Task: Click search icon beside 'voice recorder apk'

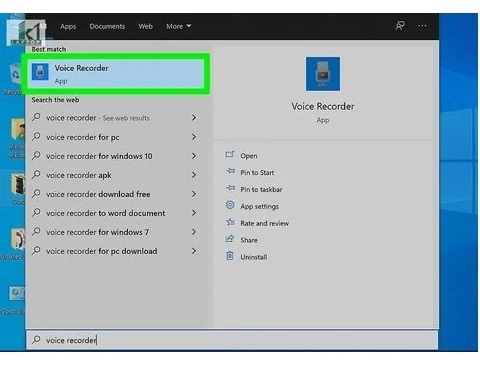Action: coord(36,175)
